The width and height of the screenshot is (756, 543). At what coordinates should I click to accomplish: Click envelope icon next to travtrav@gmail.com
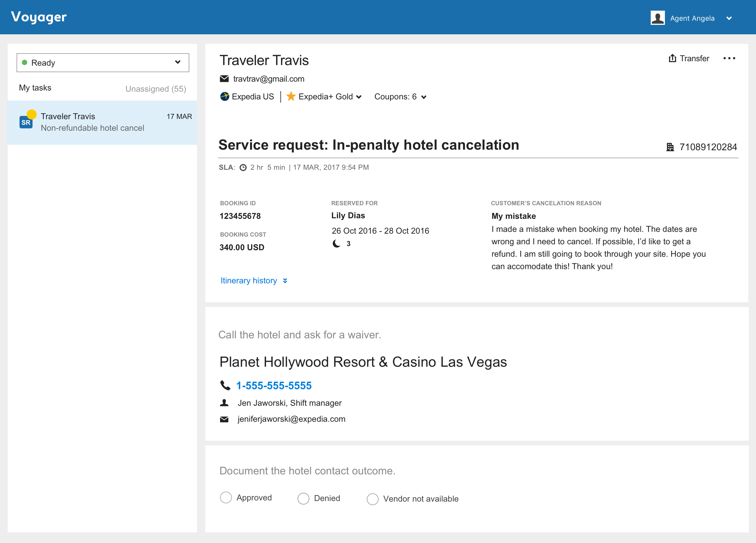pyautogui.click(x=224, y=79)
